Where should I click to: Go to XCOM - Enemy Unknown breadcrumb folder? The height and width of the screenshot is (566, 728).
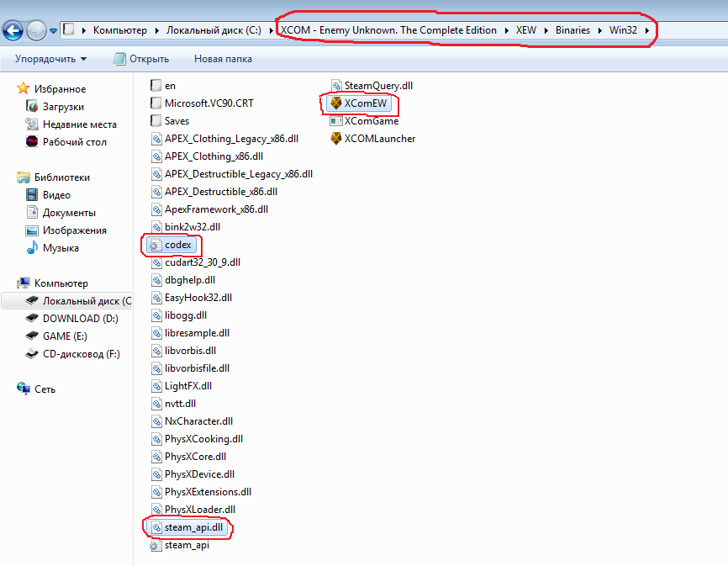[388, 30]
